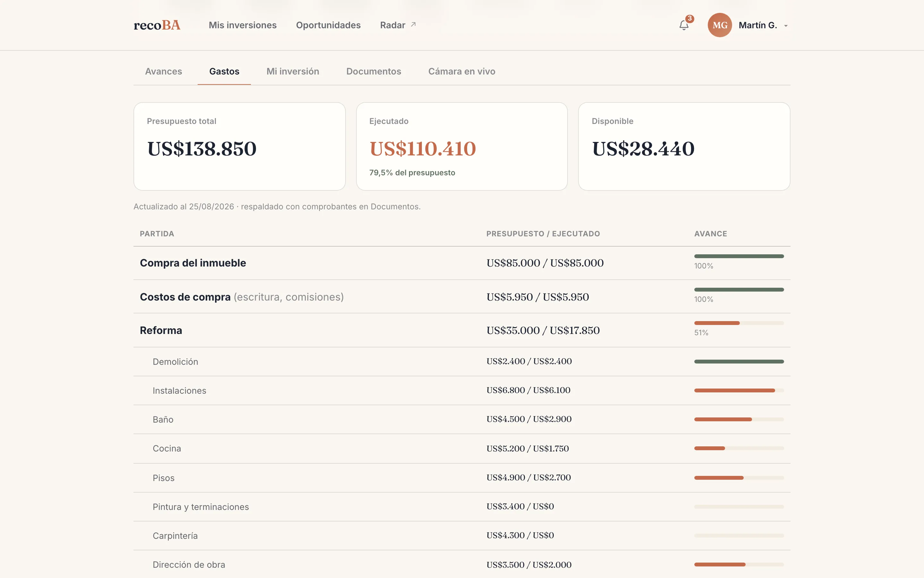Click the Reforma row title
The height and width of the screenshot is (578, 924).
(161, 330)
